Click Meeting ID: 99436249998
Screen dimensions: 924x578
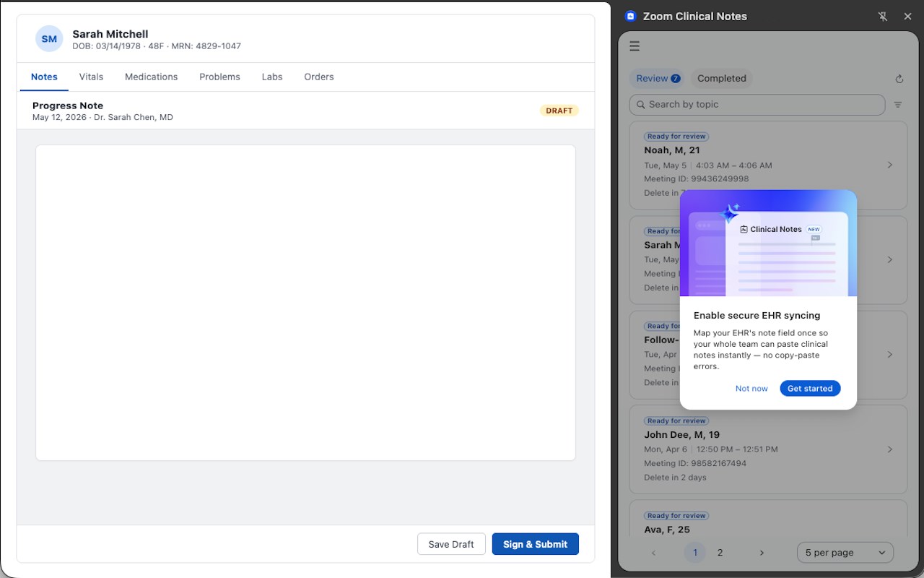697,178
